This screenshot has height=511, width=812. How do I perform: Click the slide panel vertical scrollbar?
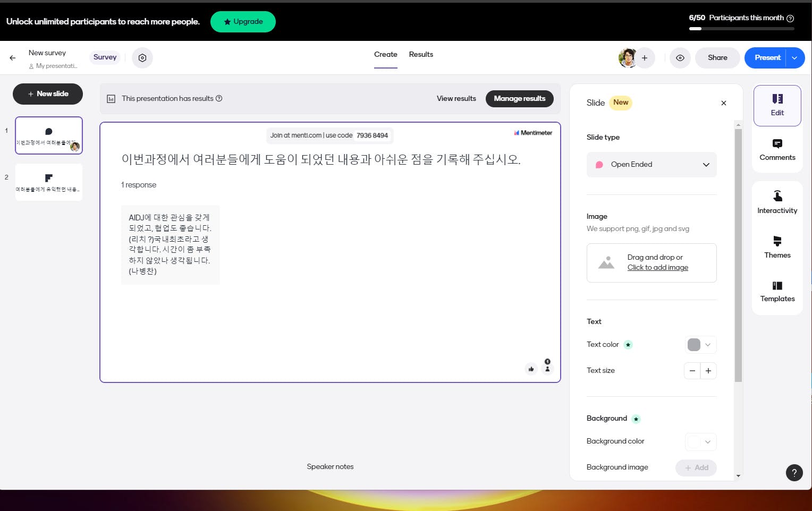tap(738, 255)
